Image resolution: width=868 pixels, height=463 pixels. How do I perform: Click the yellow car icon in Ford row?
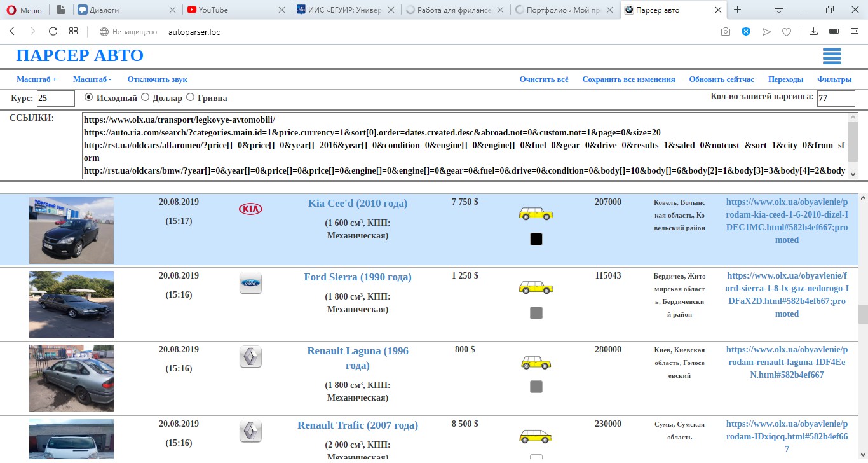(536, 287)
